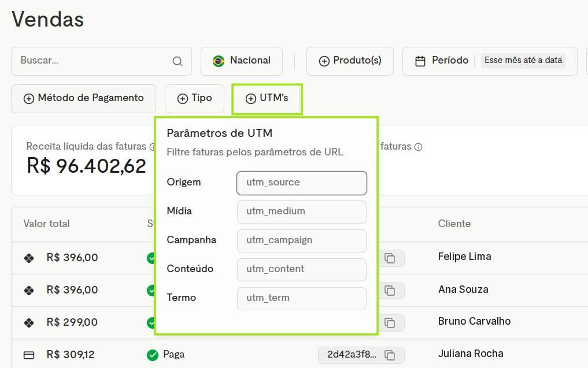Click the utm_campaign Campanha field

point(302,240)
